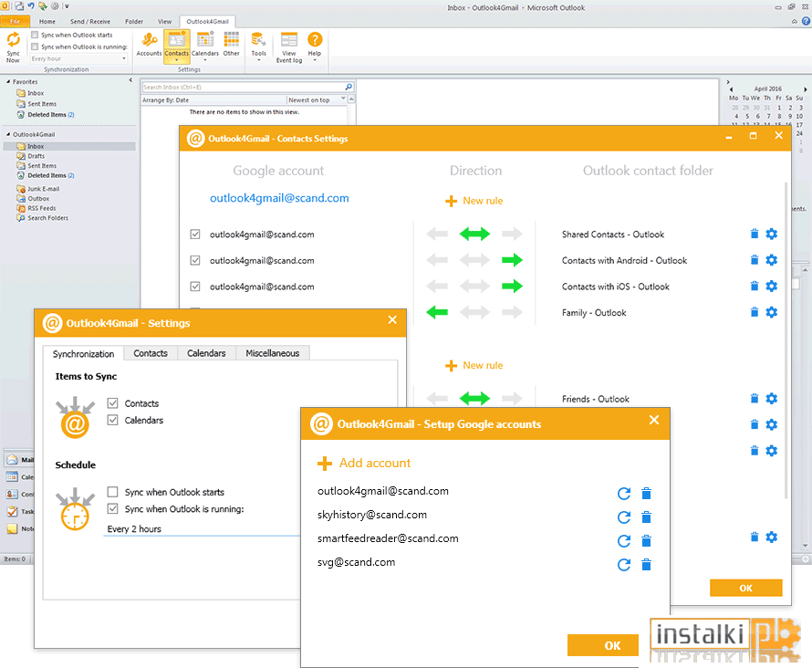Screen dimensions: 812x668
Task: Collapse the navigation pane chevron
Action: click(130, 80)
